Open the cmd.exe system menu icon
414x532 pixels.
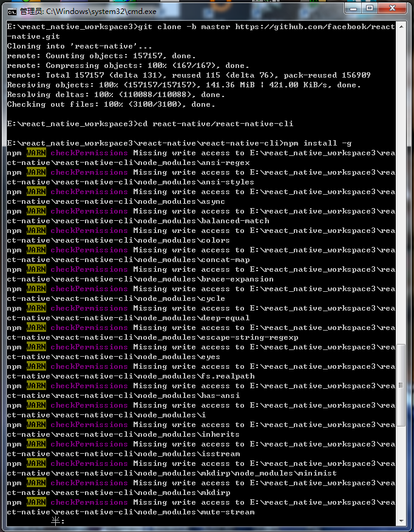[12, 12]
